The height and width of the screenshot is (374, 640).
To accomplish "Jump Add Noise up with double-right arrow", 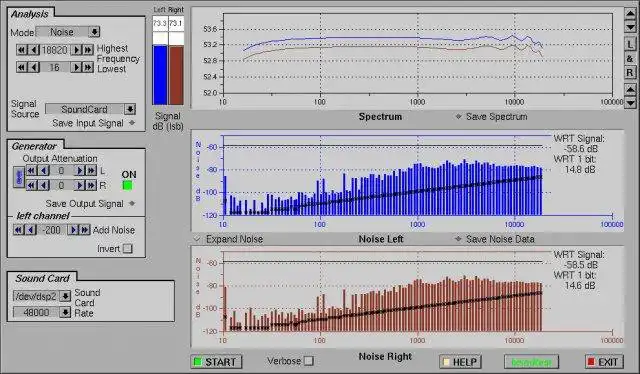I will 84,230.
